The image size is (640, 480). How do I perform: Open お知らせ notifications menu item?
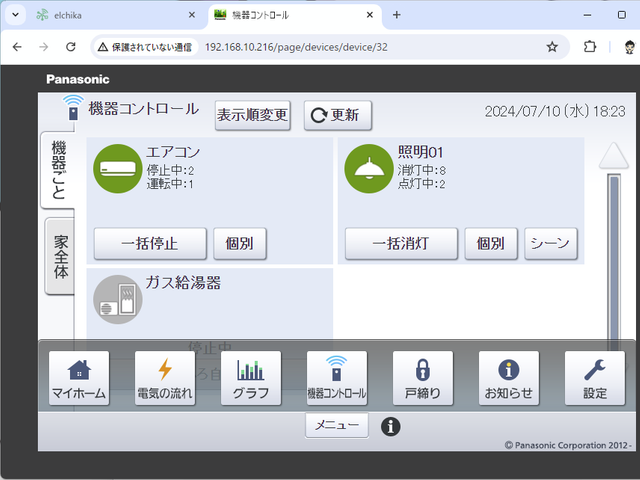pos(509,378)
